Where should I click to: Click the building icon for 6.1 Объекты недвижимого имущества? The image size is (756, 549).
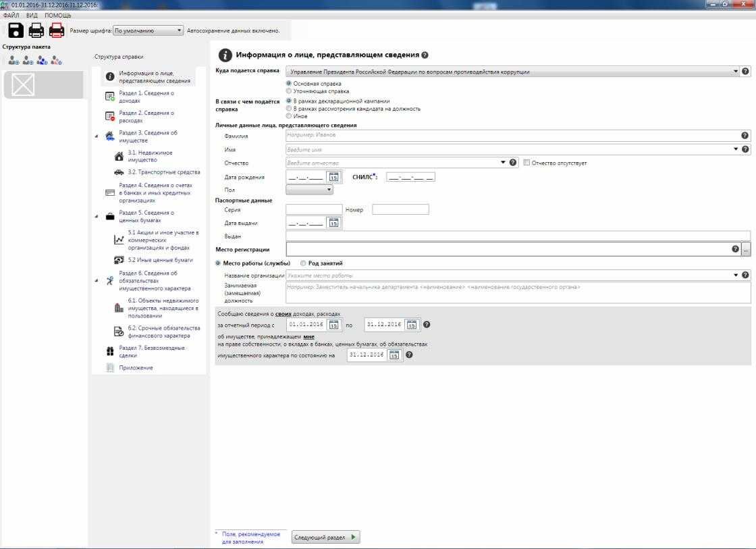coord(119,308)
